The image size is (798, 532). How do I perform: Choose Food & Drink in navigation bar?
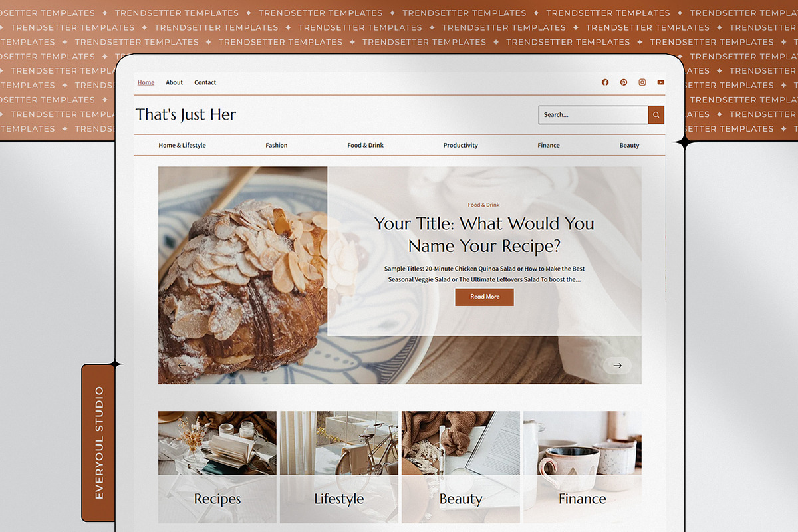tap(365, 145)
